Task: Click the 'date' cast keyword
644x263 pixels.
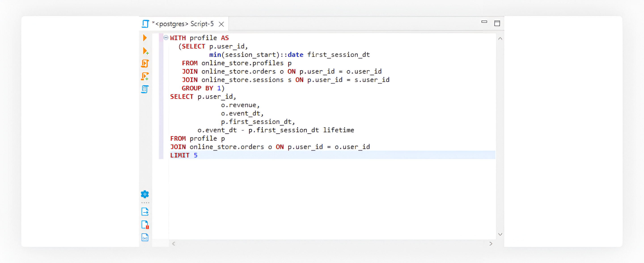Action: 295,55
